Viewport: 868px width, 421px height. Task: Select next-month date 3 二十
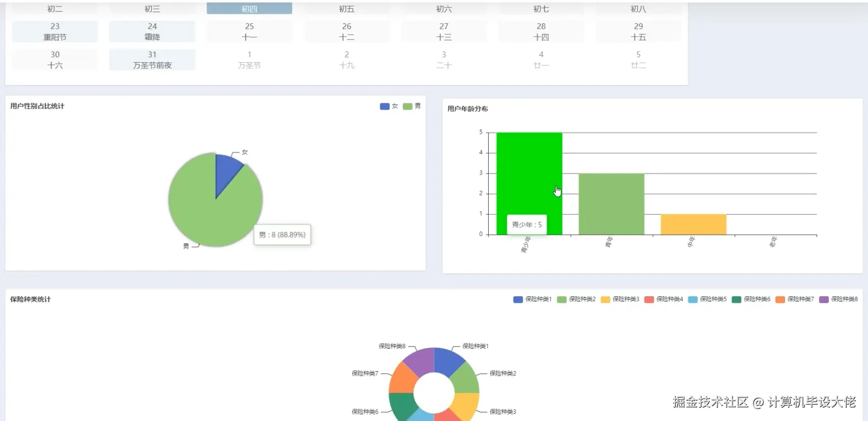tap(444, 60)
